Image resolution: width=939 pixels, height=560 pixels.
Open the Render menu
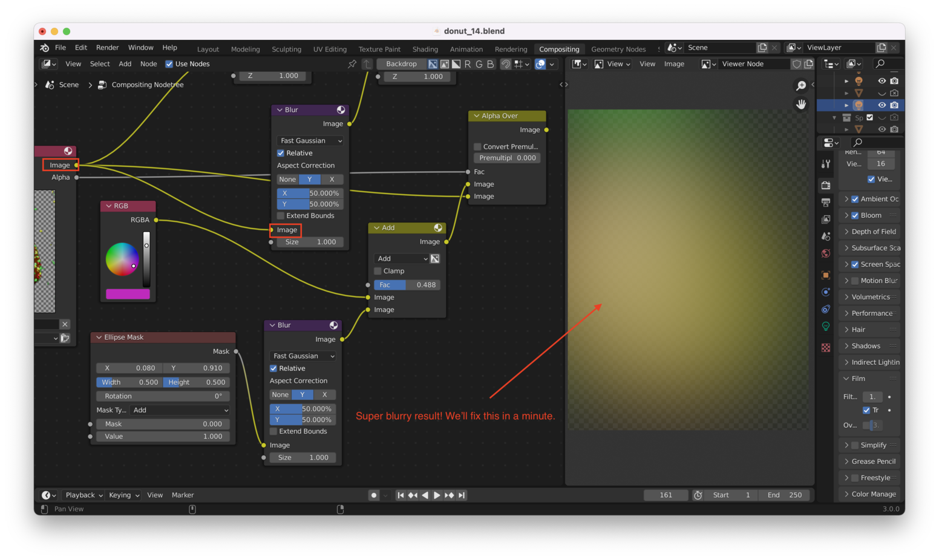pyautogui.click(x=107, y=48)
